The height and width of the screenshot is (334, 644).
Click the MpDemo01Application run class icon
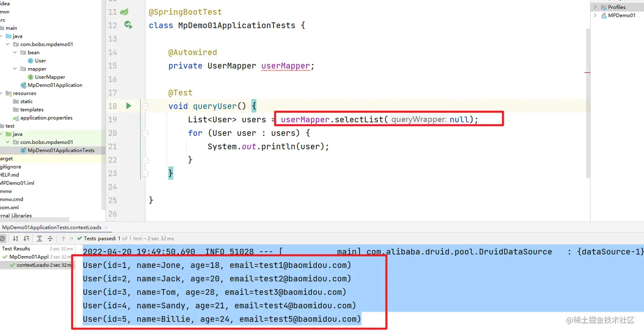(23, 85)
